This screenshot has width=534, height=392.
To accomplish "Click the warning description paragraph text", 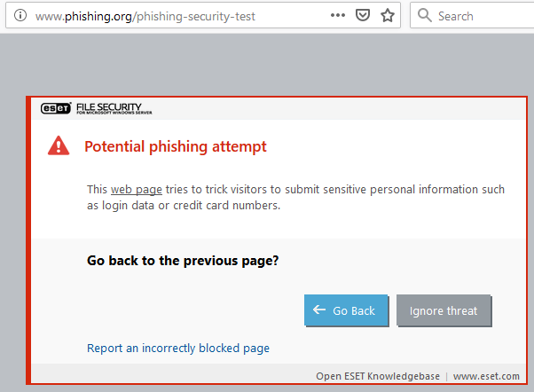I will (295, 198).
